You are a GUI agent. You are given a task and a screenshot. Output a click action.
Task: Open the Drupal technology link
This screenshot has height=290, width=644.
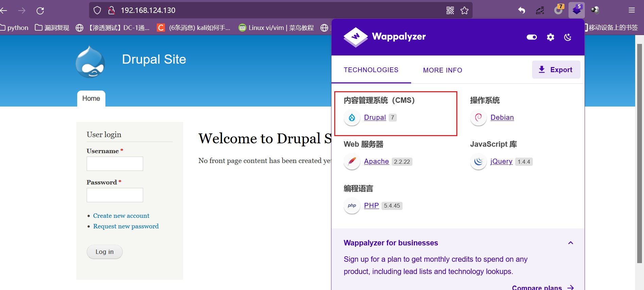pyautogui.click(x=375, y=117)
